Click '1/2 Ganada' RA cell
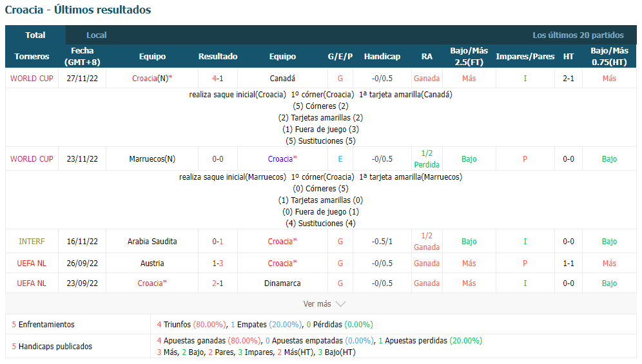This screenshot has height=364, width=642. click(427, 242)
